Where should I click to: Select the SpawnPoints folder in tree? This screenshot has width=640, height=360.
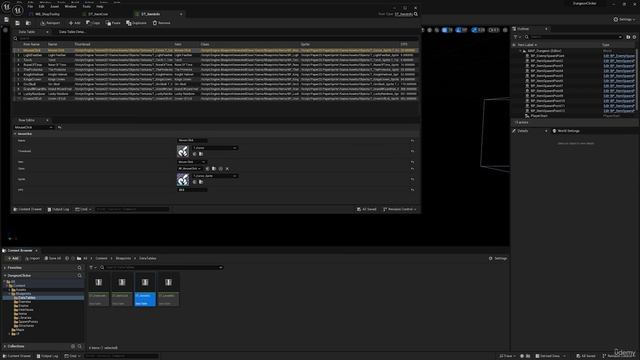coord(28,322)
